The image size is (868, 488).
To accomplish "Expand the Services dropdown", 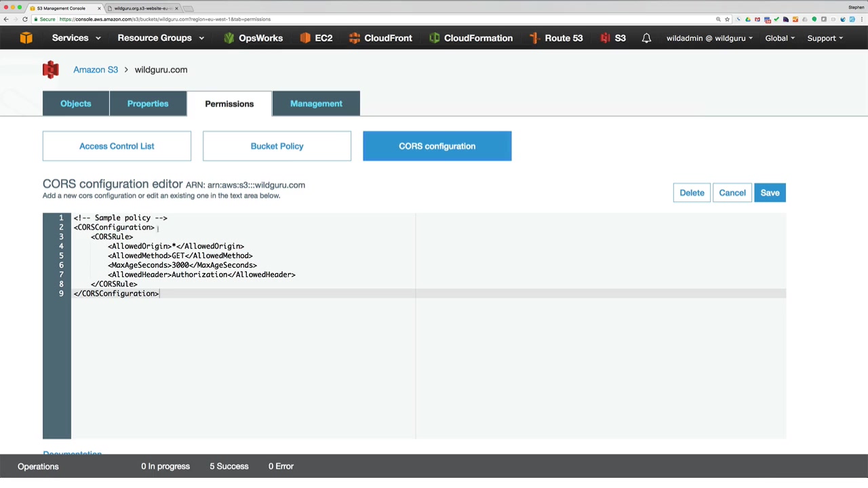I will [x=76, y=38].
